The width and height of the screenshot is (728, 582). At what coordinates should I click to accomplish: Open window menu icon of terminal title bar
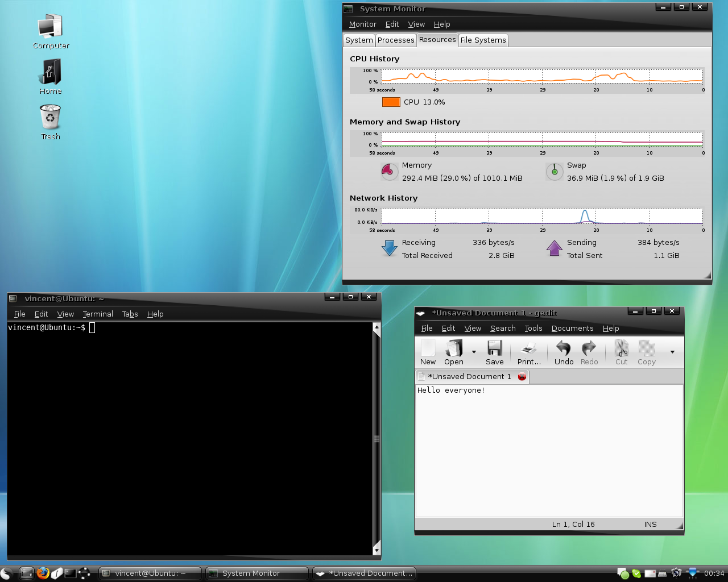click(x=13, y=298)
